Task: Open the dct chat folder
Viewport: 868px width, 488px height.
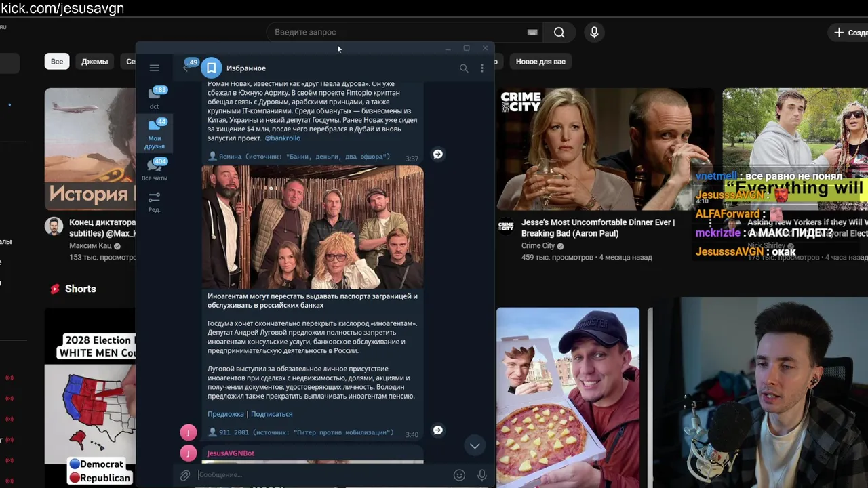Action: pos(155,98)
